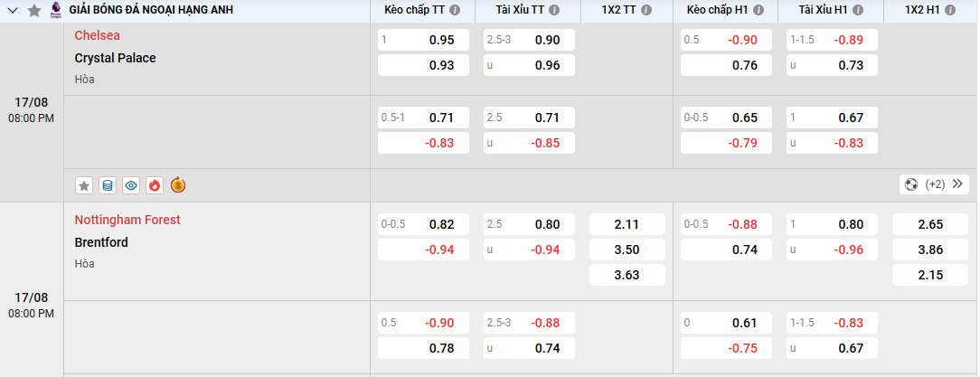Image resolution: width=980 pixels, height=377 pixels.
Task: Select the 3.86 draw odds in 1X2 H1
Action: (930, 250)
